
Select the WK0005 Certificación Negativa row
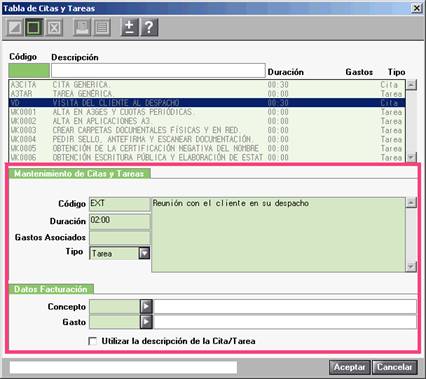point(207,148)
